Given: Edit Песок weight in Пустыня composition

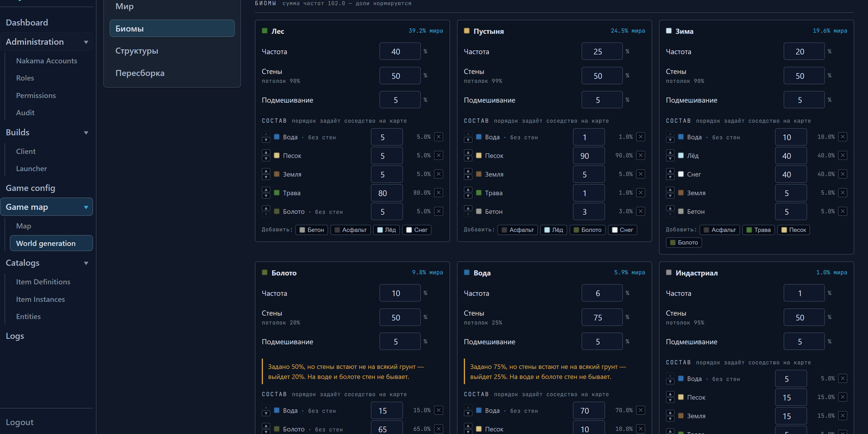Looking at the screenshot, I should (x=589, y=156).
